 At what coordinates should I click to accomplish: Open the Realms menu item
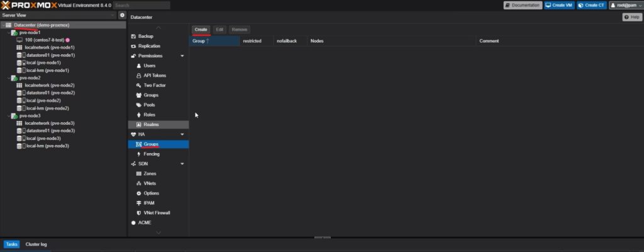pyautogui.click(x=158, y=124)
